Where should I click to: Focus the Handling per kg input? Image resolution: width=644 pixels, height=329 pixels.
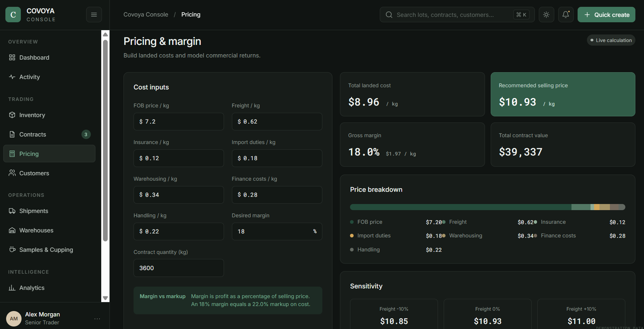pos(179,232)
